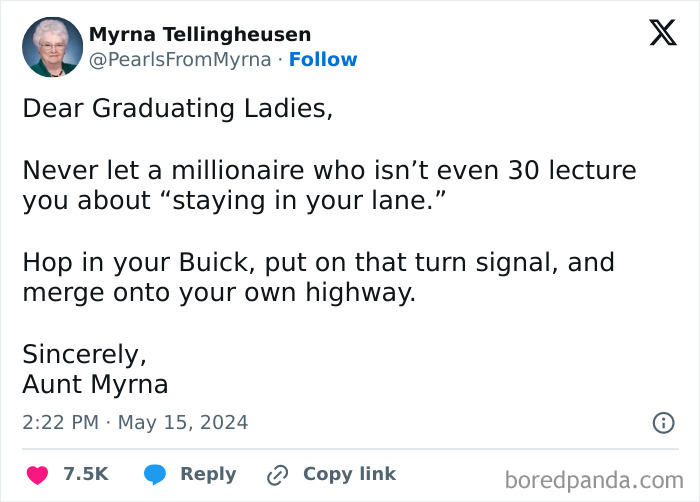Click the "Never let a millionaire" sentence line
This screenshot has height=502, width=700.
329,170
